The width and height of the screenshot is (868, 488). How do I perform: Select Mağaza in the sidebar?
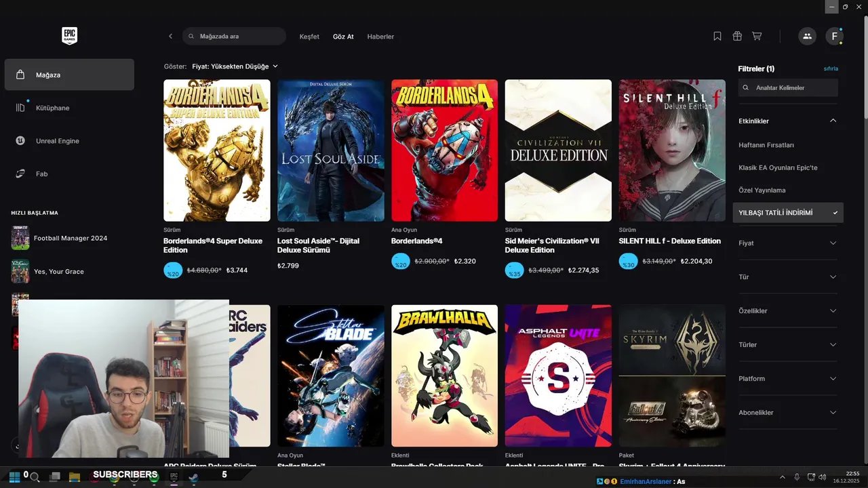click(69, 75)
